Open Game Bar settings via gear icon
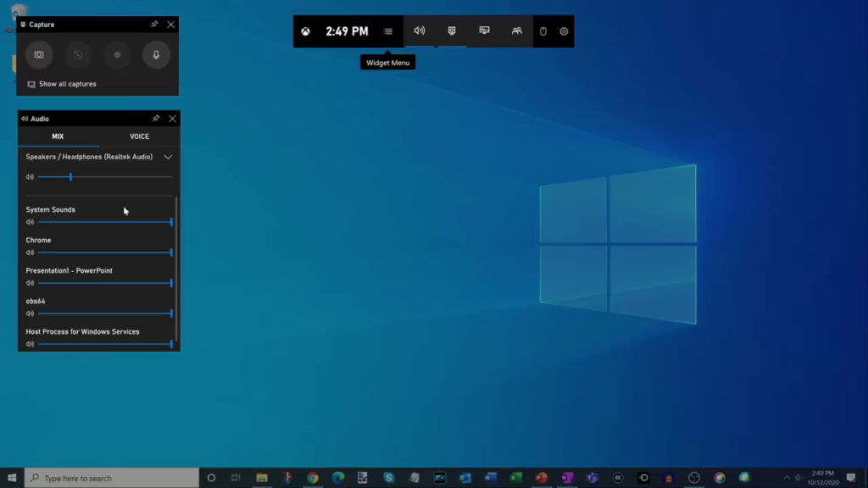Image resolution: width=868 pixels, height=488 pixels. coord(563,31)
